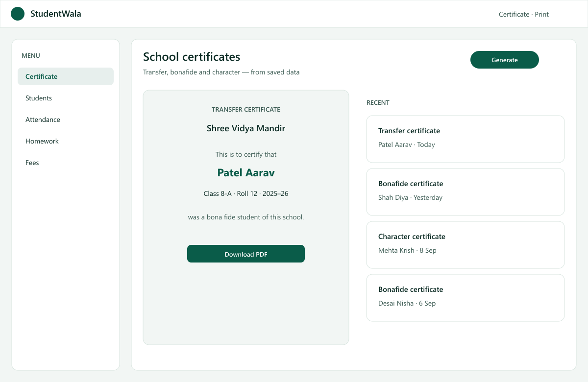
Task: Click the RECENT section label
Action: (x=378, y=103)
